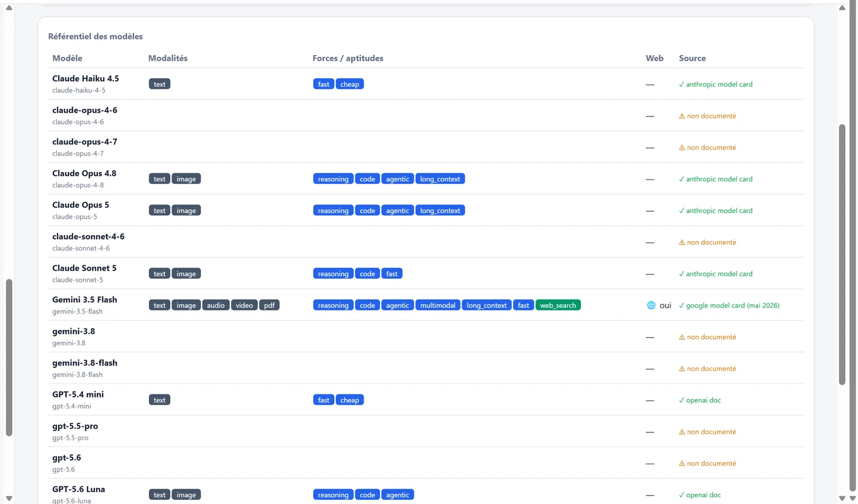Click the 'Modalités' column header

click(168, 58)
